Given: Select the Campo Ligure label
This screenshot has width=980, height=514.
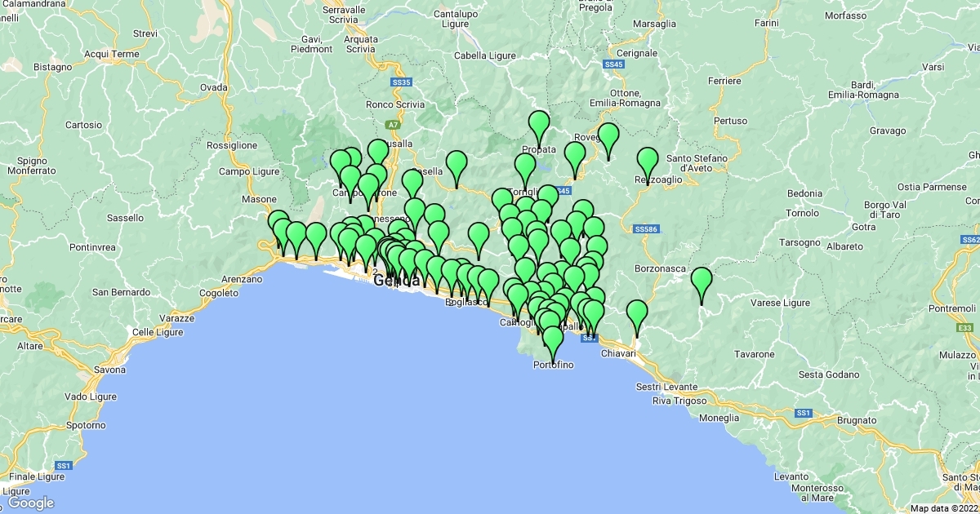Looking at the screenshot, I should [x=249, y=171].
